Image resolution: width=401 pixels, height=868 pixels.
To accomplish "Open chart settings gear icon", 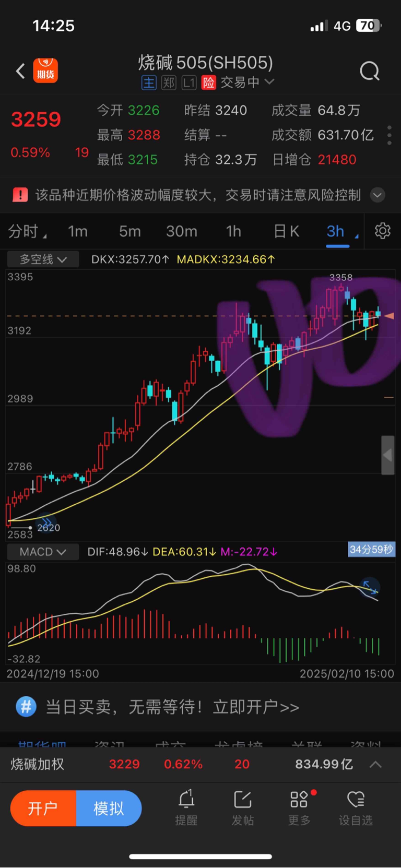I will [x=382, y=231].
